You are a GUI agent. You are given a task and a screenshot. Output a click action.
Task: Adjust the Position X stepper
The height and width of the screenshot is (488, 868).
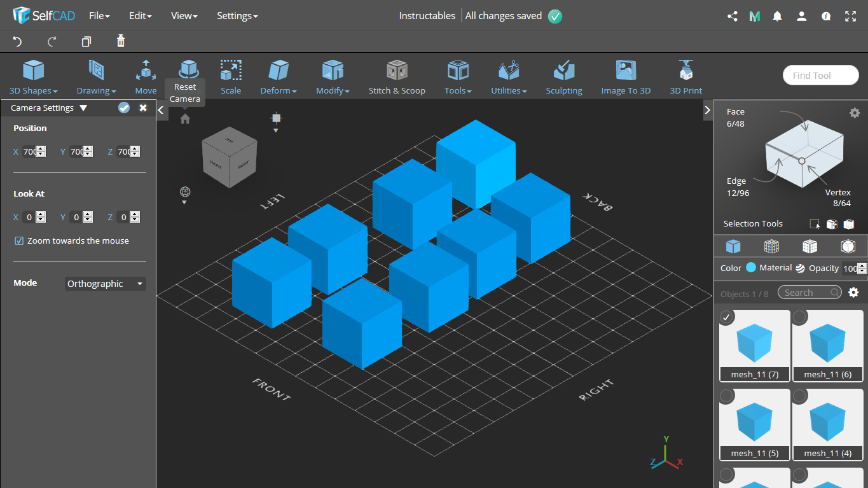point(41,151)
